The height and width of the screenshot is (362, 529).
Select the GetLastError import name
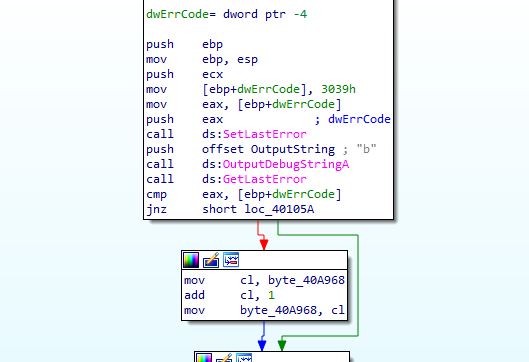264,179
